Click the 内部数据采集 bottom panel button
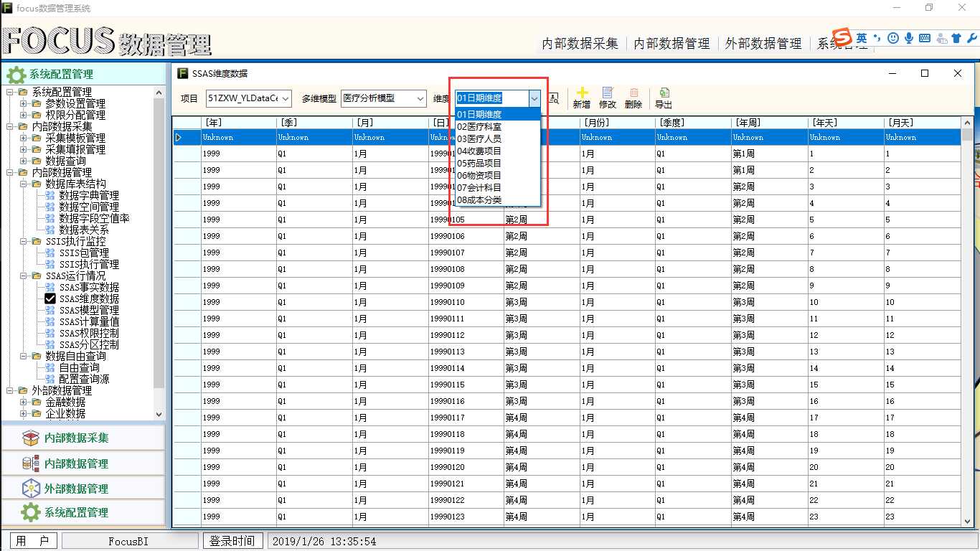This screenshot has width=980, height=551. point(83,438)
